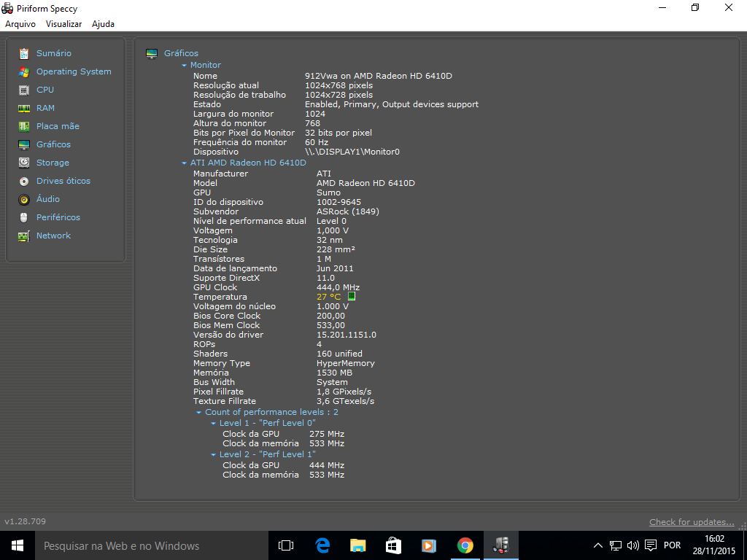The width and height of the screenshot is (747, 560).
Task: Click the "444,0 MHz" GPU Clock value
Action: 338,287
